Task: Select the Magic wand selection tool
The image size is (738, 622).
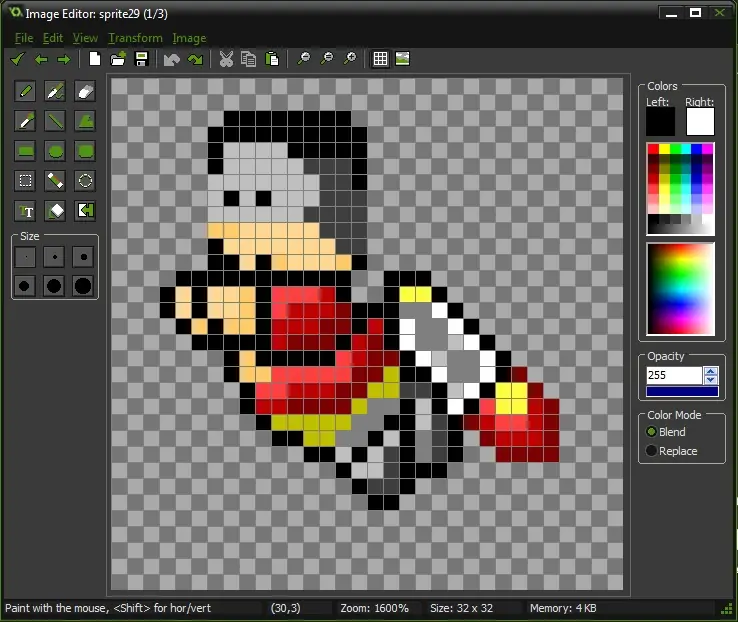Action: coord(55,181)
